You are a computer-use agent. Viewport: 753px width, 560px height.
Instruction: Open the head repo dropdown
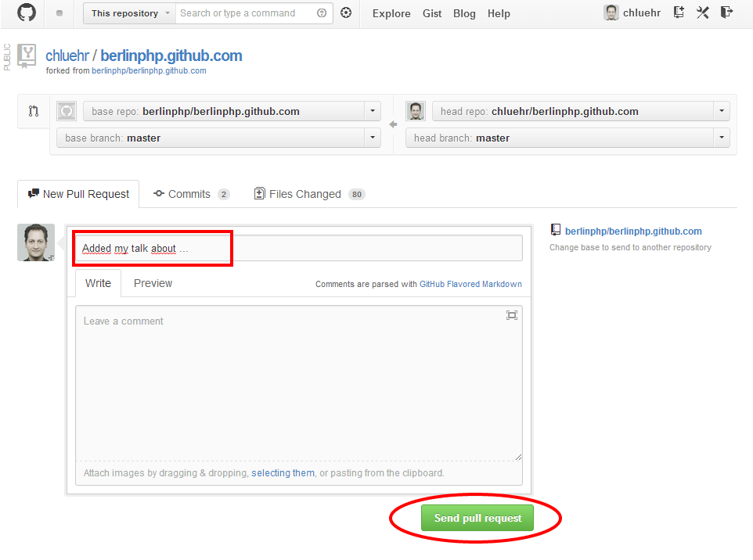(581, 111)
